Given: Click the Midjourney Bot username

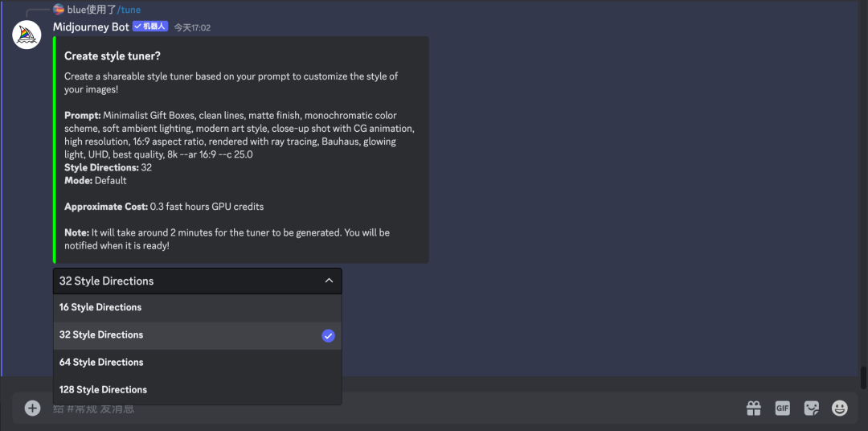Looking at the screenshot, I should 92,27.
